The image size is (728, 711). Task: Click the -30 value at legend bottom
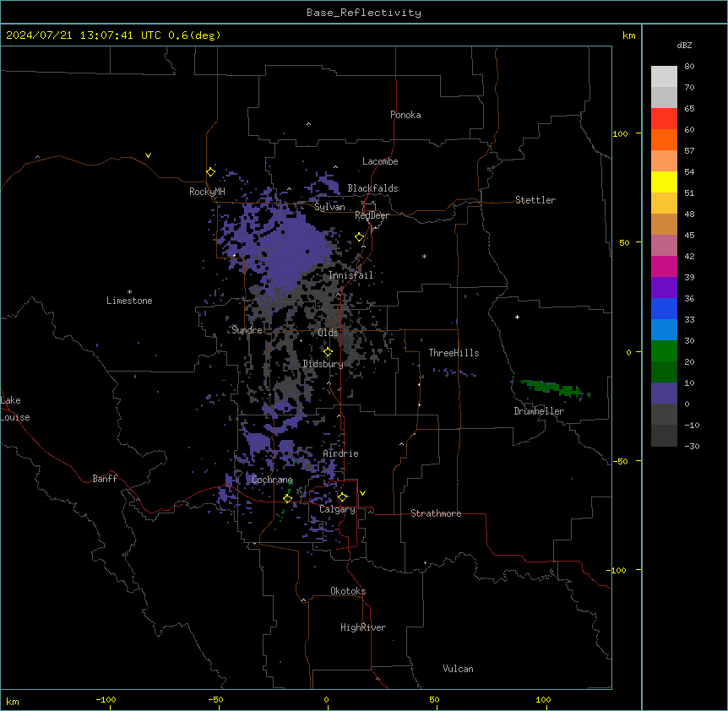[692, 446]
